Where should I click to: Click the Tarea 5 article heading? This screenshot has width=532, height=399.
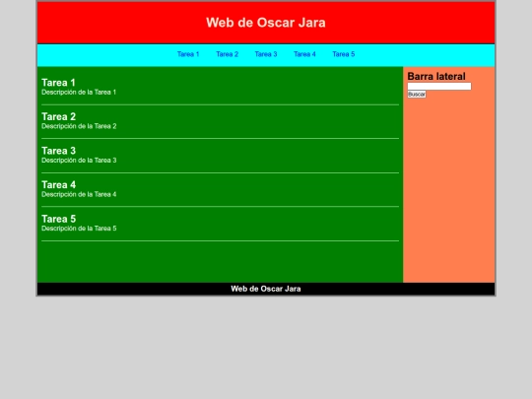point(59,219)
